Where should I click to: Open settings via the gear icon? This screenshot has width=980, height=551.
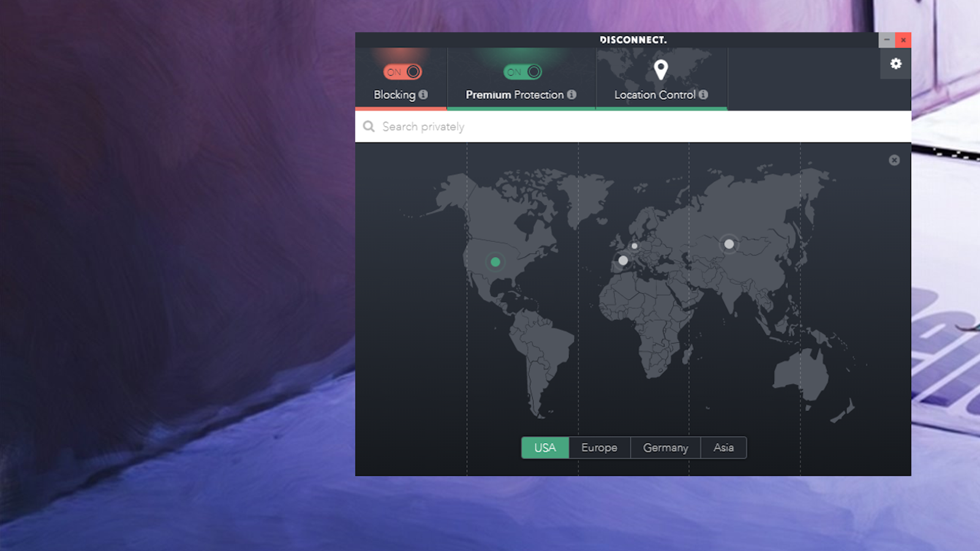point(895,64)
